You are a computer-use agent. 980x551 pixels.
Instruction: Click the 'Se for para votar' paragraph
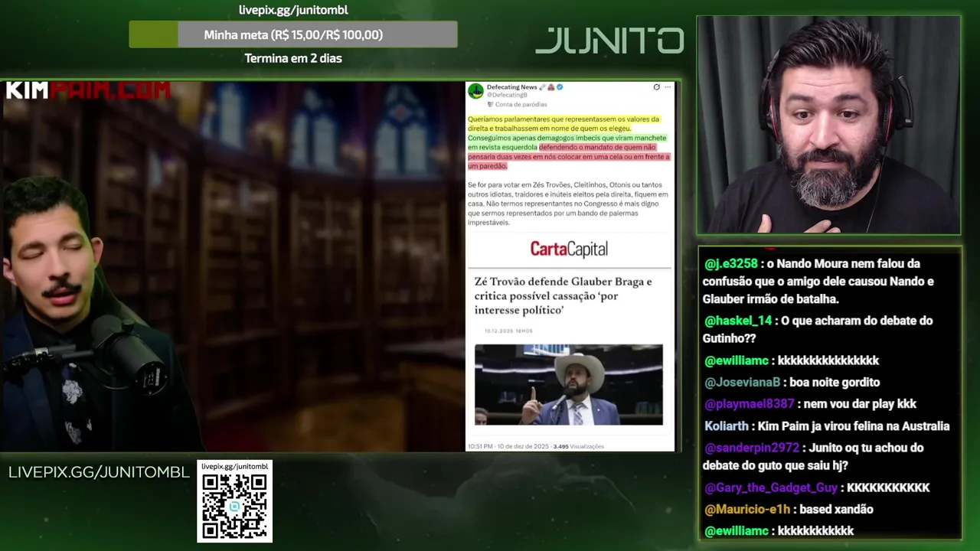click(x=567, y=204)
